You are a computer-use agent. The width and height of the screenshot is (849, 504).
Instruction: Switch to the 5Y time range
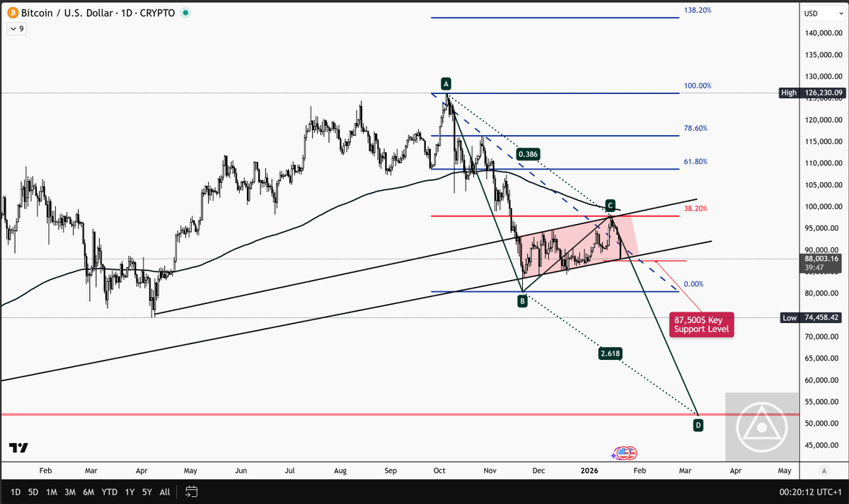pos(146,491)
